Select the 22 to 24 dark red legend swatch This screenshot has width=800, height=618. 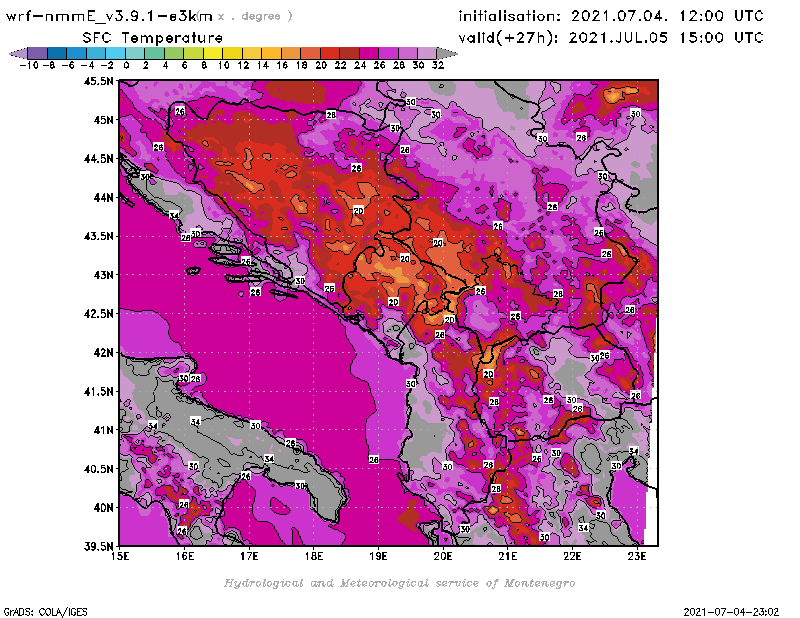coord(349,53)
